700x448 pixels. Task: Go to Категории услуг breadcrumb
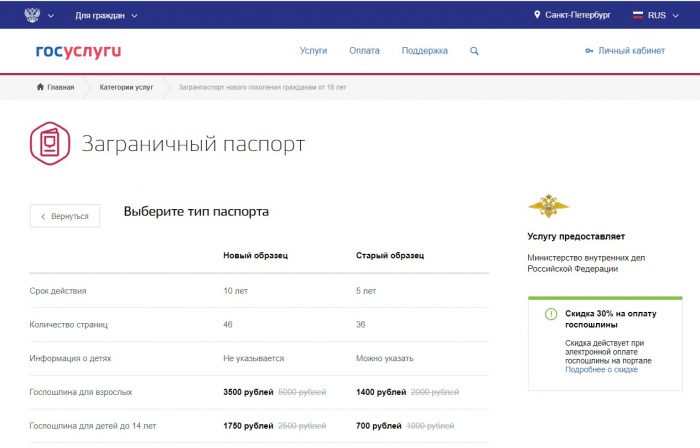126,87
